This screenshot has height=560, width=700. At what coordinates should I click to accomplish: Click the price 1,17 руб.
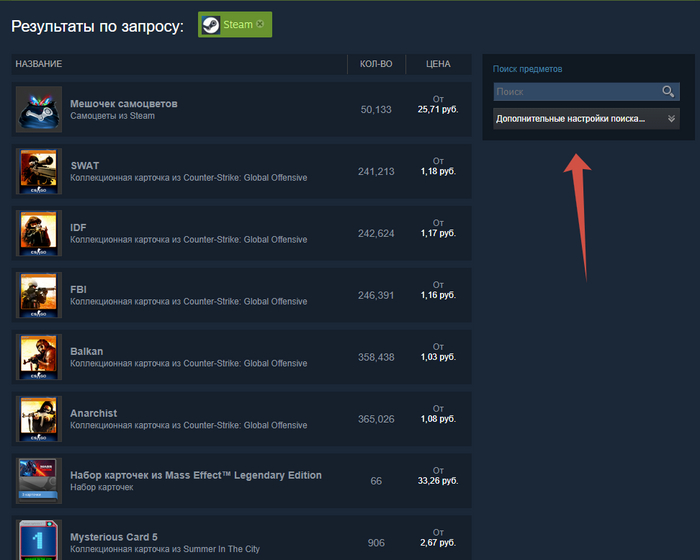coord(438,233)
